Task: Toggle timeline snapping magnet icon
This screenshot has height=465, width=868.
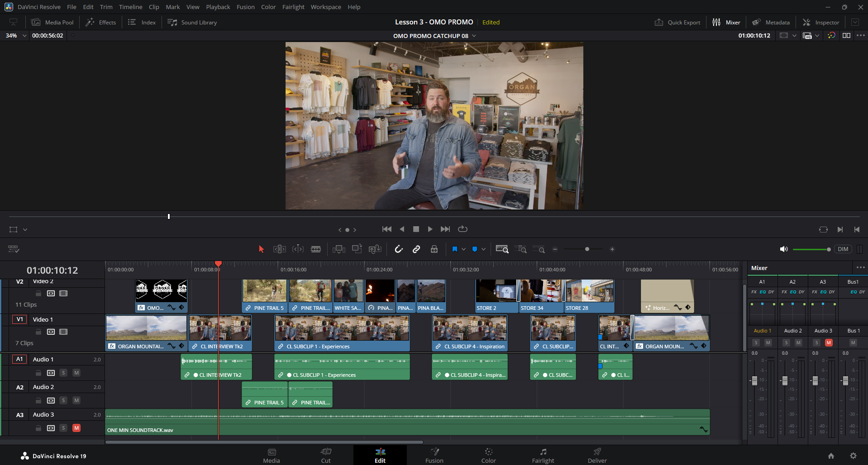Action: 398,249
